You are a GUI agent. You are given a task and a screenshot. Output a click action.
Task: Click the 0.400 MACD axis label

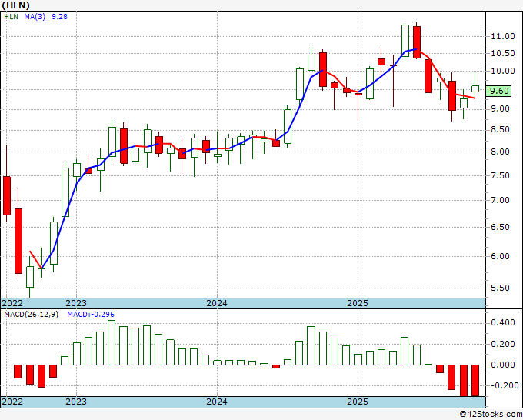point(503,323)
